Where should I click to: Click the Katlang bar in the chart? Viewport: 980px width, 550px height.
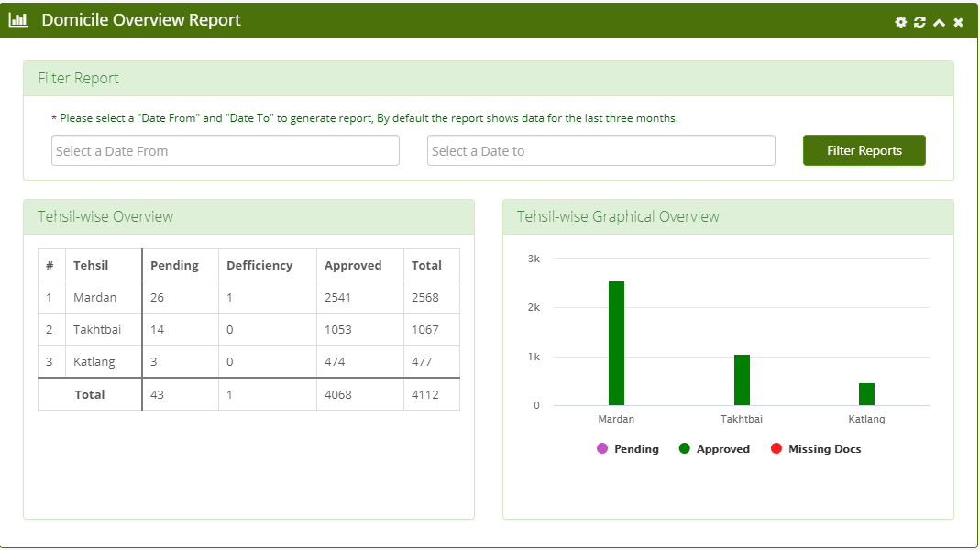click(x=867, y=394)
